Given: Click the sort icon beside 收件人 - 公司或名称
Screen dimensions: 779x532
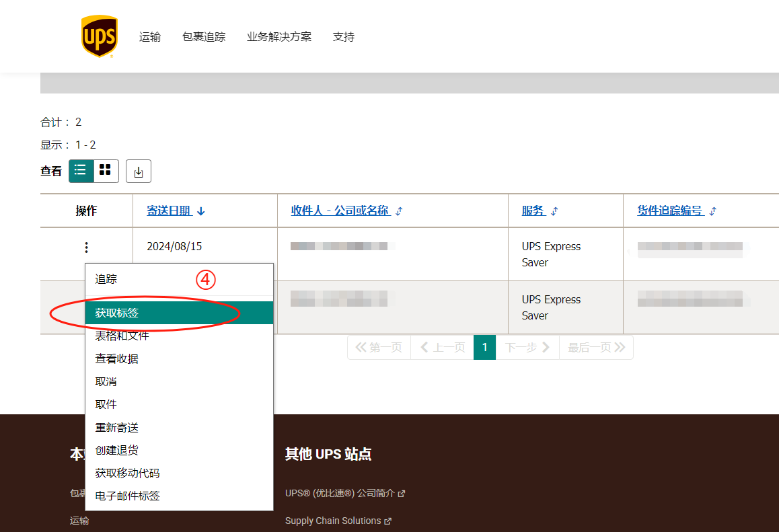Looking at the screenshot, I should [399, 211].
